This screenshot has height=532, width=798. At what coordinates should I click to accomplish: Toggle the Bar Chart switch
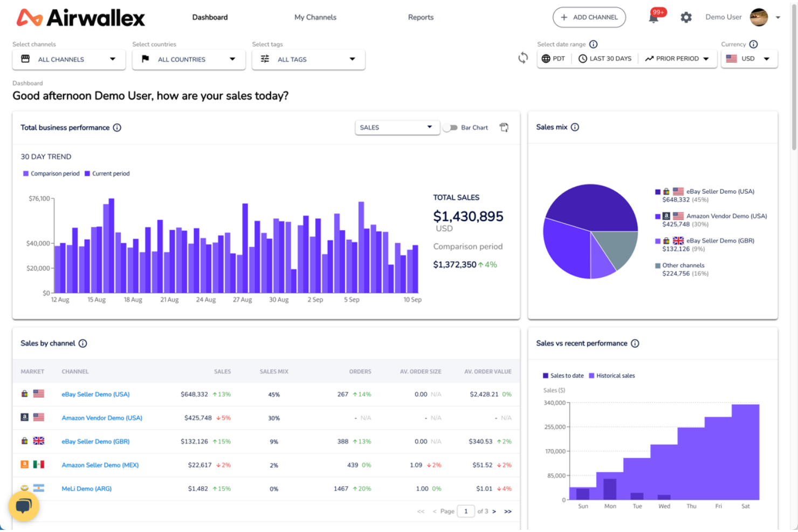coord(451,127)
